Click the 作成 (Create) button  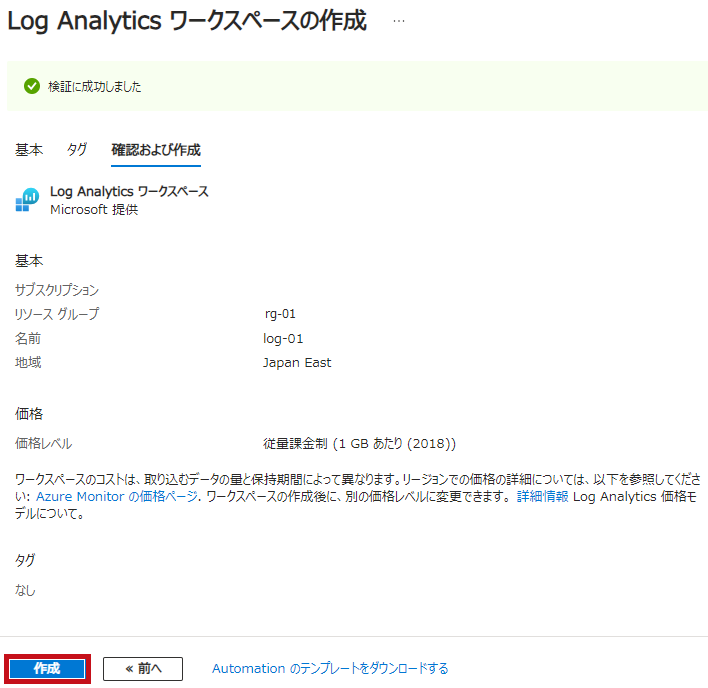(47, 668)
